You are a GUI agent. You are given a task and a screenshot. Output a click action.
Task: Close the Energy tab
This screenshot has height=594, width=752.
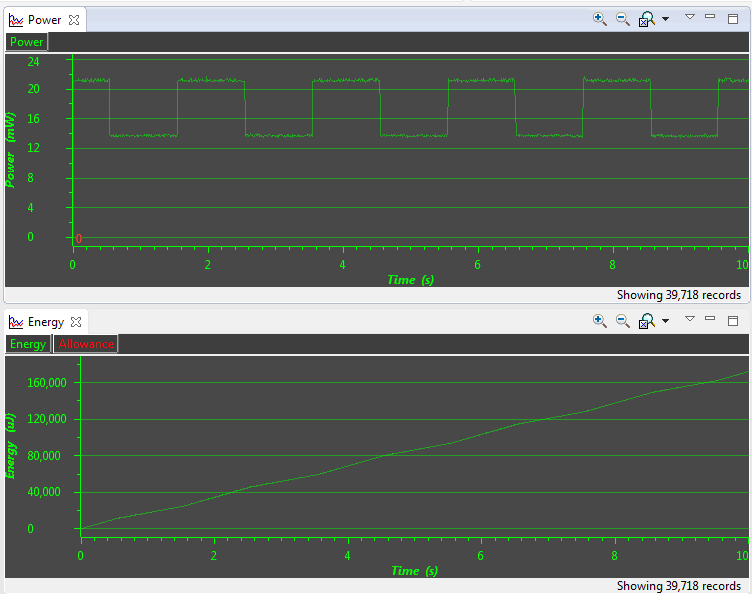(76, 322)
